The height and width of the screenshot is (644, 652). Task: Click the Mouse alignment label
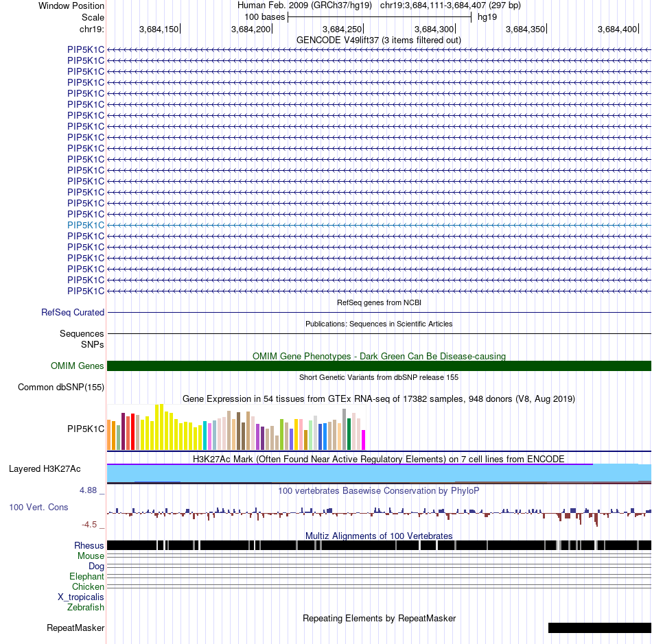91,556
